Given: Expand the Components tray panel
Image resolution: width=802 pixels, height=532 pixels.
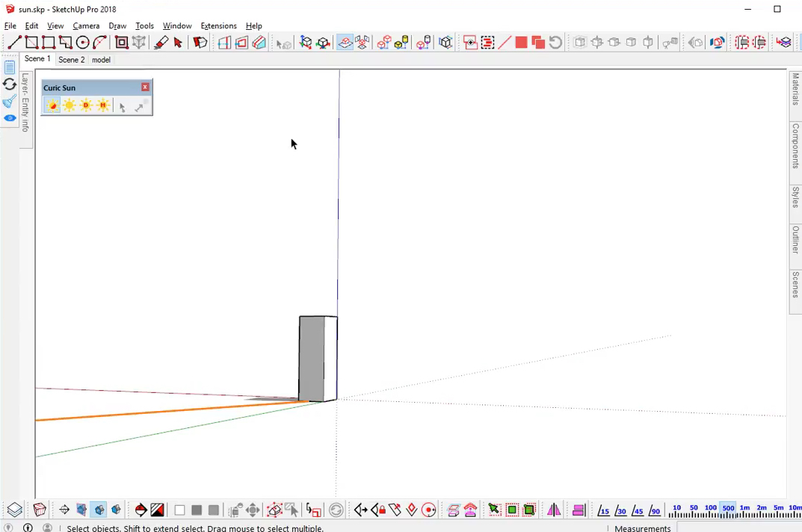Looking at the screenshot, I should 795,146.
